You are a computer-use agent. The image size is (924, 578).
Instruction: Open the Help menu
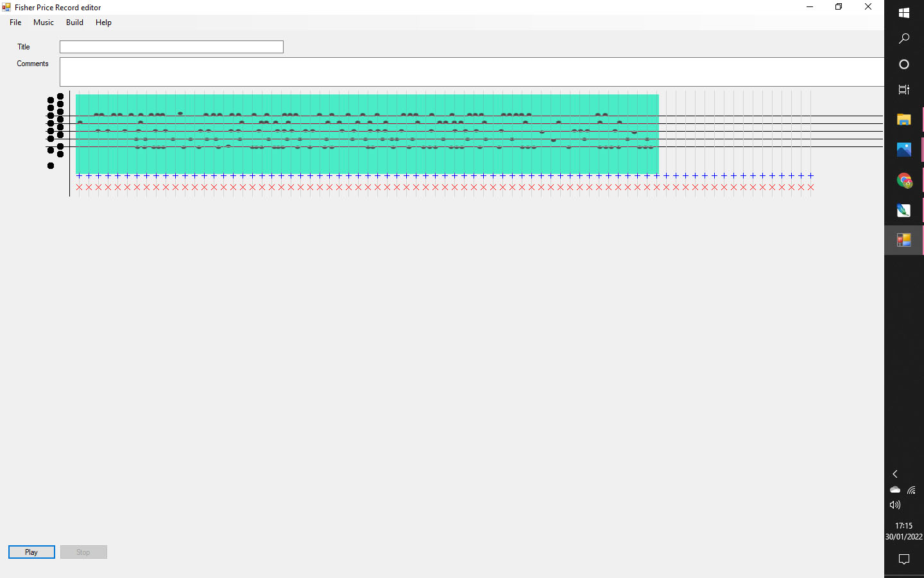103,22
